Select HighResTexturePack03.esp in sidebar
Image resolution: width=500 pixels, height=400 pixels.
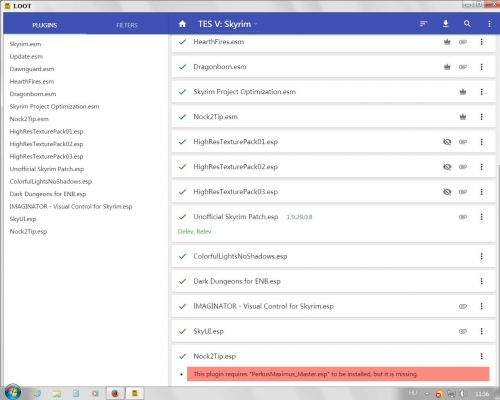coord(46,157)
